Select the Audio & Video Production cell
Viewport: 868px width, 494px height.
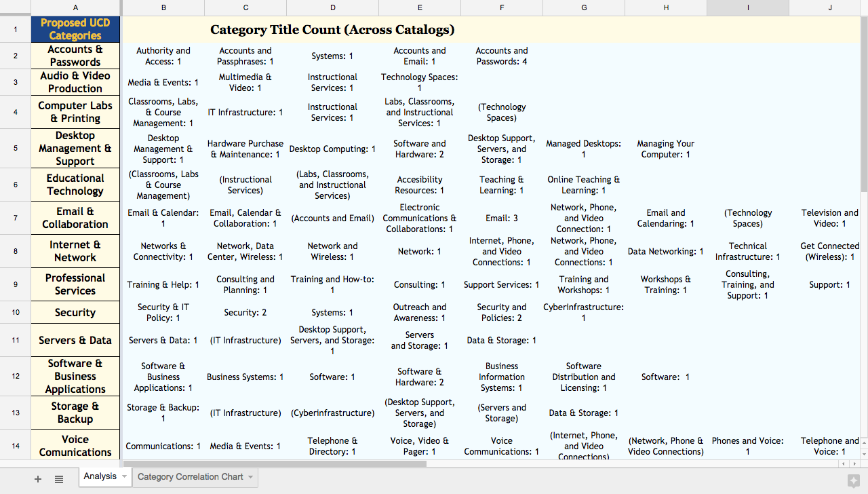pos(75,82)
